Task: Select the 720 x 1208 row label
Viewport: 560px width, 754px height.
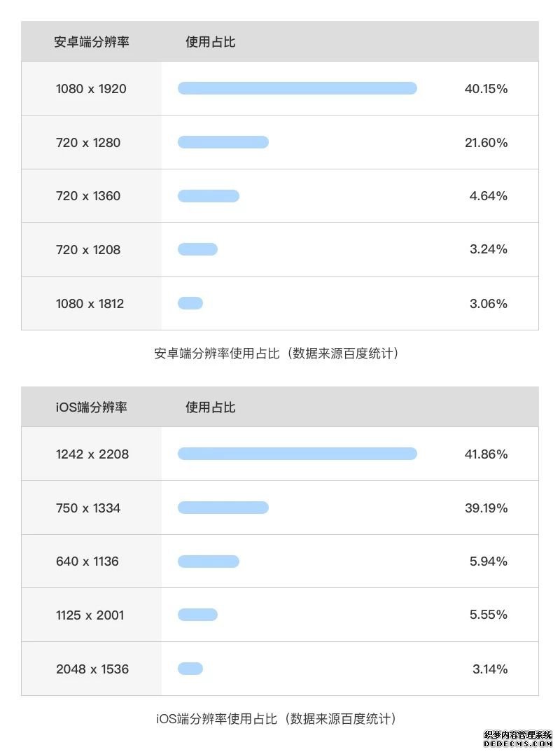Action: (88, 250)
